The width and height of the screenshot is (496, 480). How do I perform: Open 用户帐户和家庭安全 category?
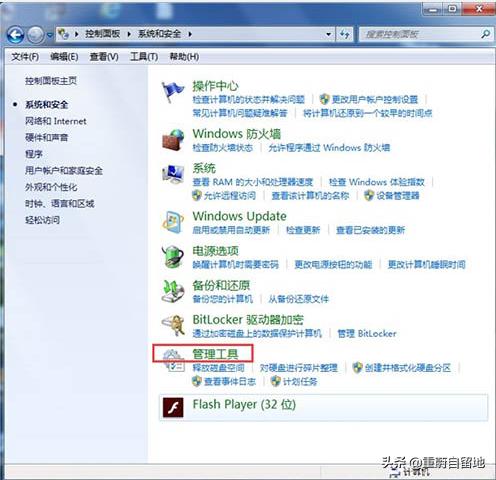point(64,171)
